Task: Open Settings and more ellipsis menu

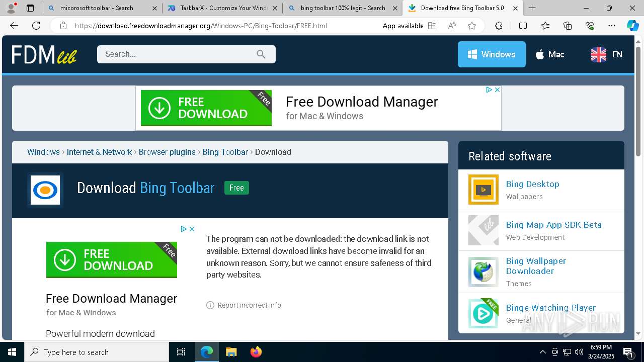Action: [612, 26]
